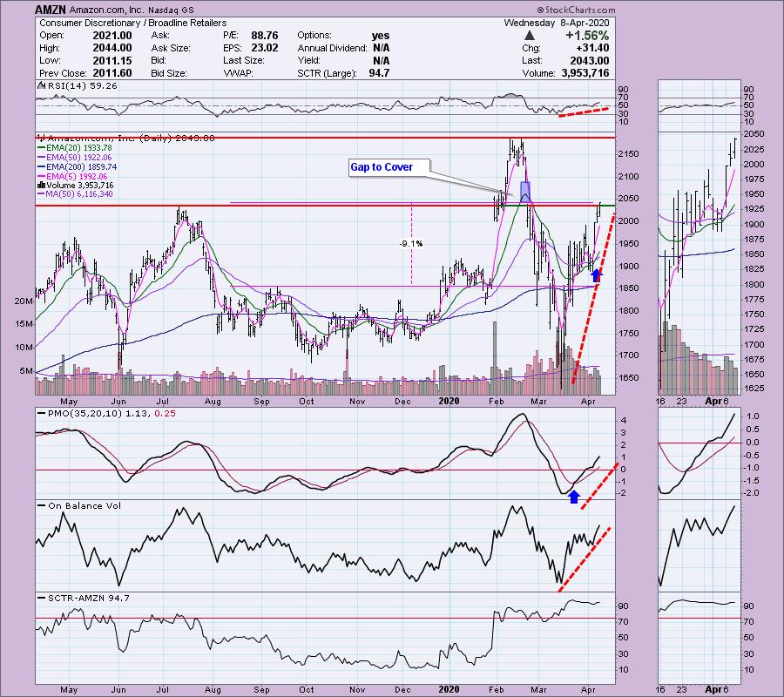Click the Wednesday 8-Apr-2020 date label

coord(557,23)
